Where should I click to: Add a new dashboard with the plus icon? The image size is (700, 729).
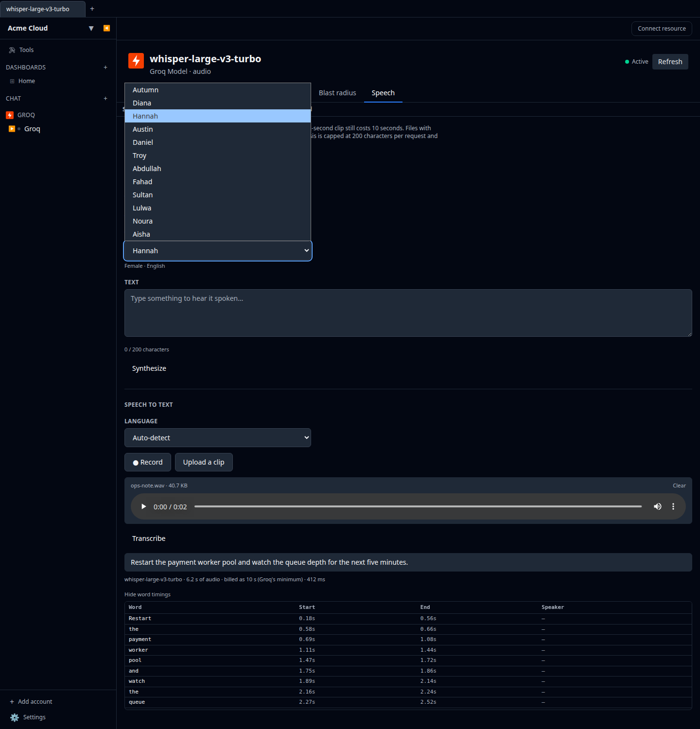[105, 68]
